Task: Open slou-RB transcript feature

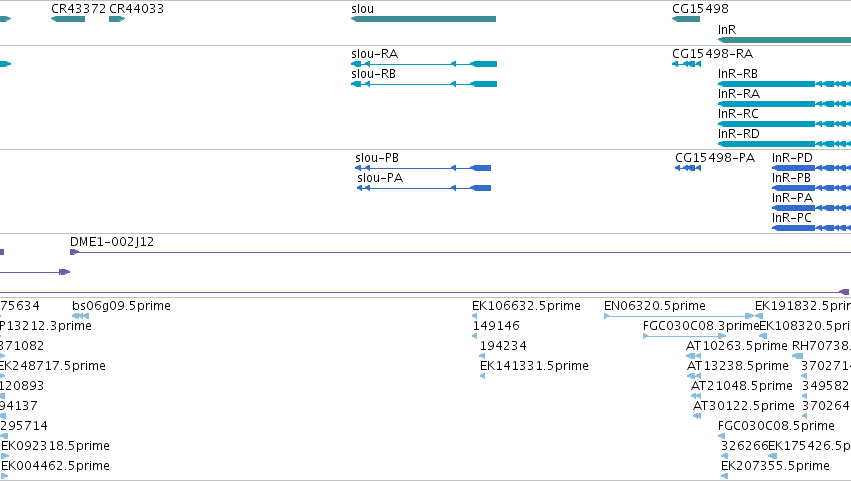Action: coord(424,84)
